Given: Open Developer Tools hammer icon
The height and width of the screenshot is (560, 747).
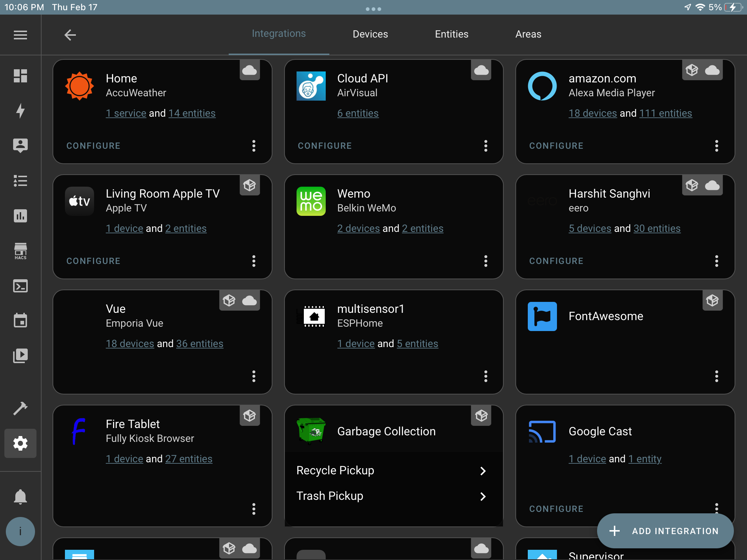Looking at the screenshot, I should [20, 408].
